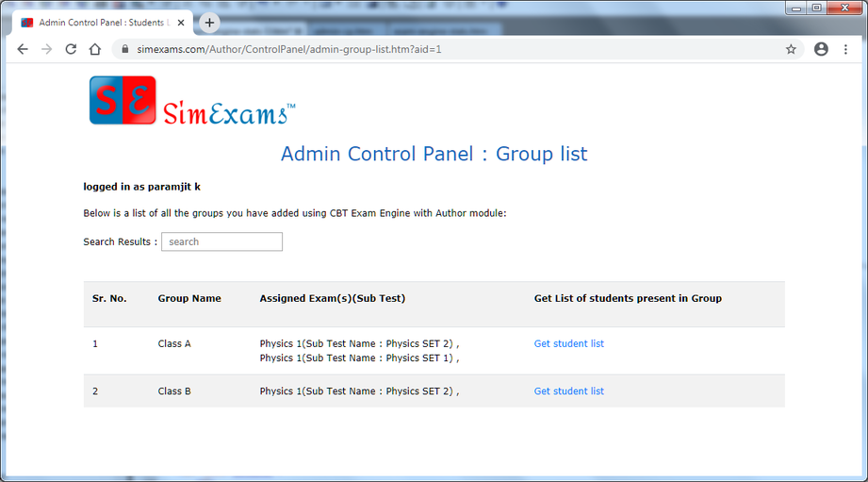Get student list for Class B
The image size is (868, 482).
(x=568, y=391)
